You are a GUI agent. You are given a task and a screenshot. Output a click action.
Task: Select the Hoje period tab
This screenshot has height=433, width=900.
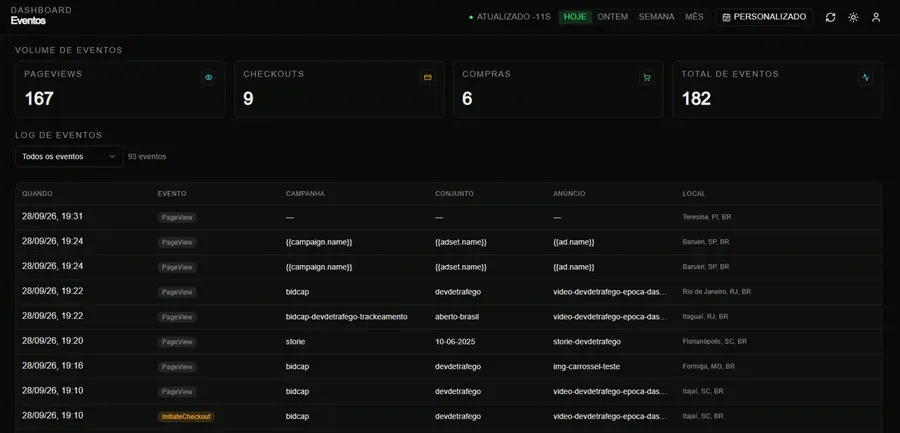tap(575, 17)
